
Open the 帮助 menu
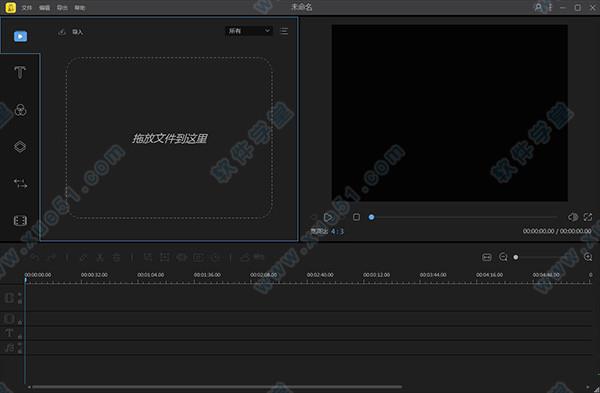pos(80,8)
